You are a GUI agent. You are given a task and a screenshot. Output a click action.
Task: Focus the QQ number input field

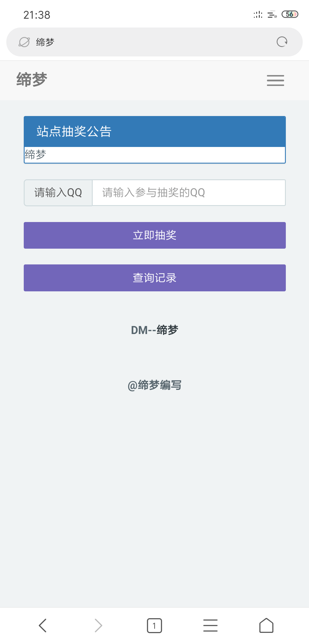pos(189,193)
